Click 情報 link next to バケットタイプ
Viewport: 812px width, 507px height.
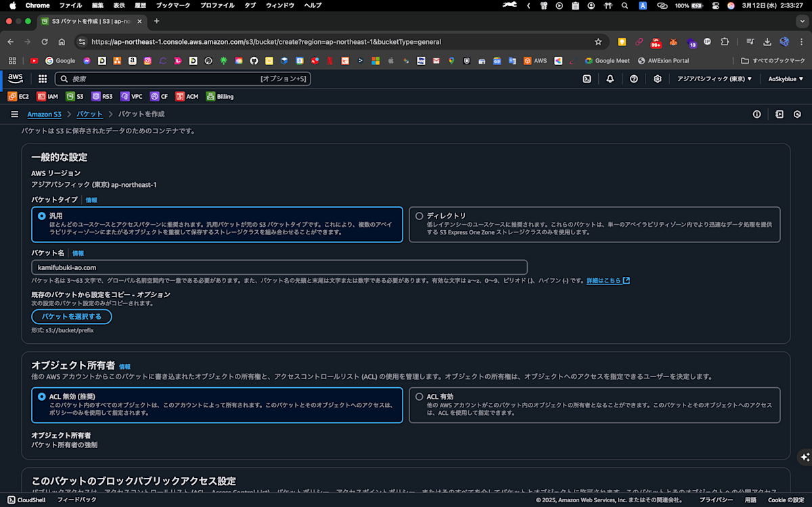(x=91, y=200)
